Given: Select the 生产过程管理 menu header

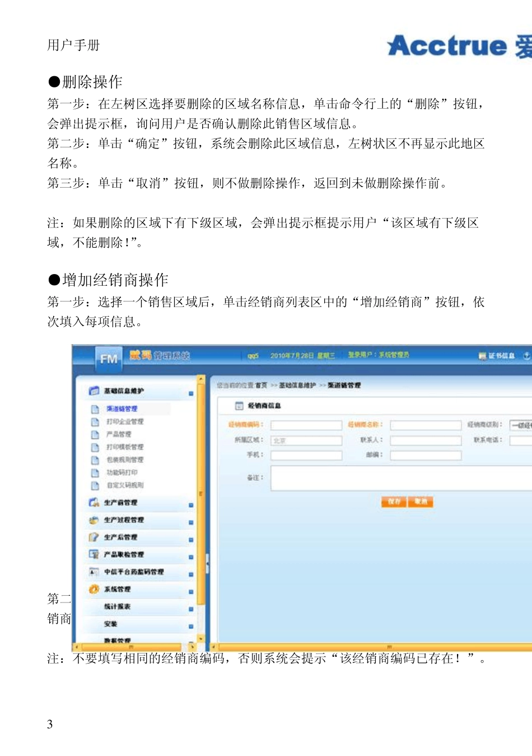Looking at the screenshot, I should [x=124, y=521].
